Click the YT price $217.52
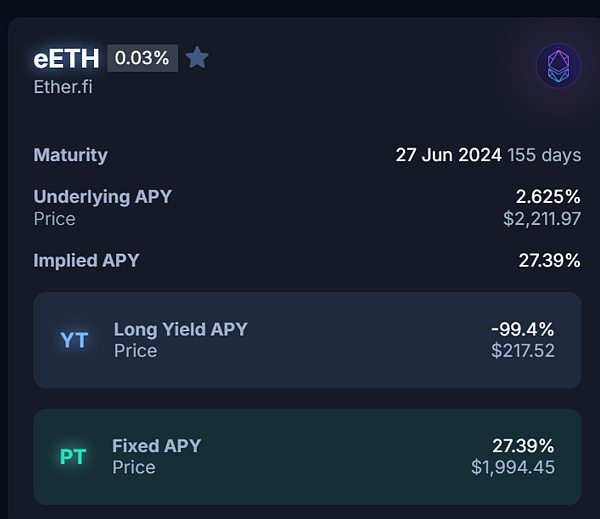Screen dimensions: 600x519 (522, 351)
